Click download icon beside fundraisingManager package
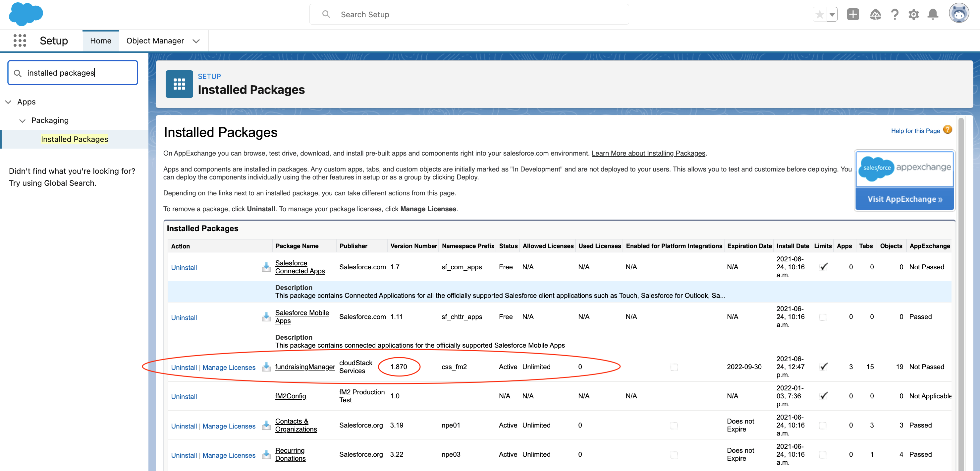 click(266, 367)
